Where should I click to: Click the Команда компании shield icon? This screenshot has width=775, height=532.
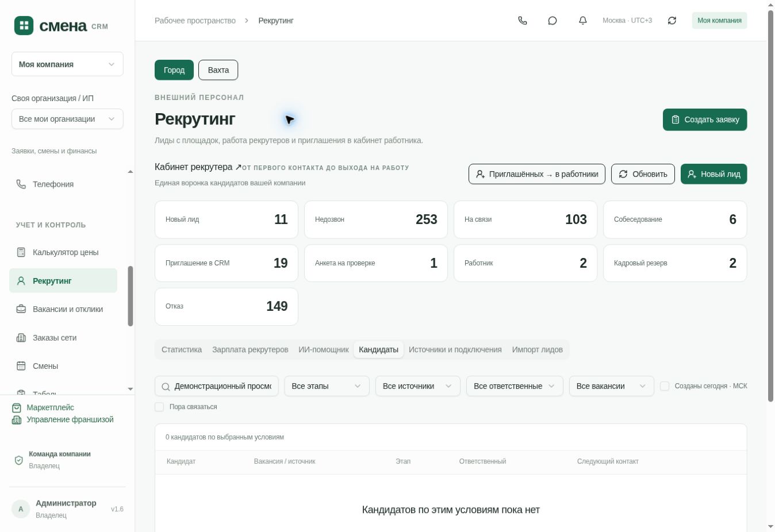click(x=18, y=460)
